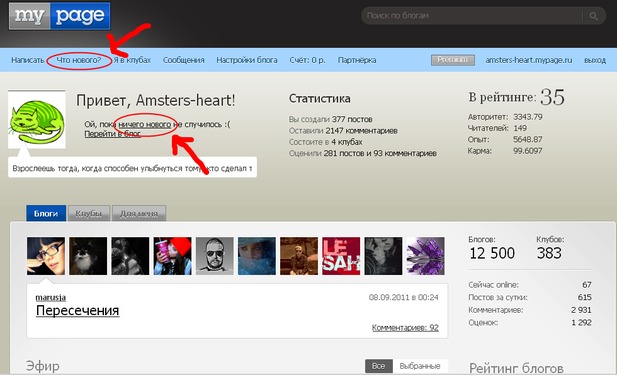The width and height of the screenshot is (617, 375).
Task: Click the post date 08.09.2011 в 00:24
Action: tap(403, 297)
